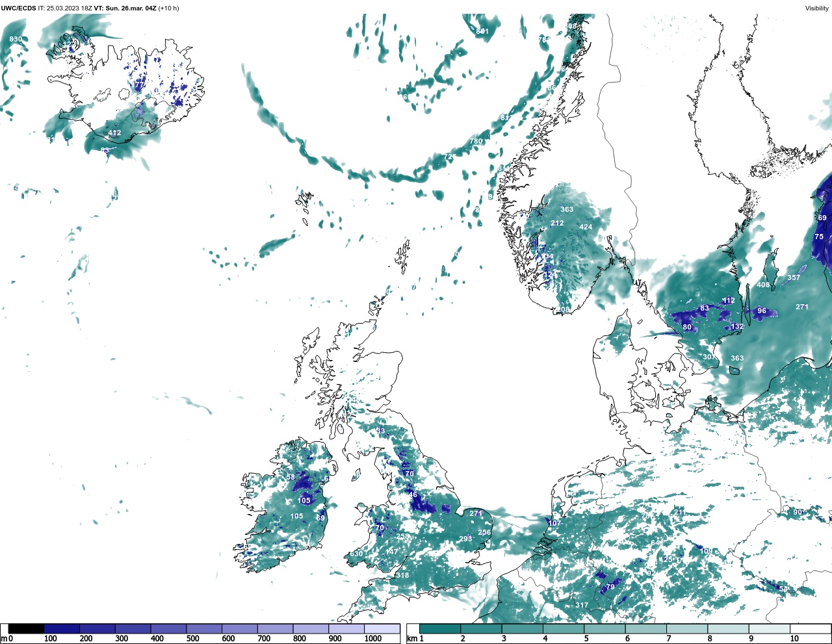Select the 'IT: 25.03.2023 18Z' init time
Screen dimensions: 832x644
(x=65, y=8)
